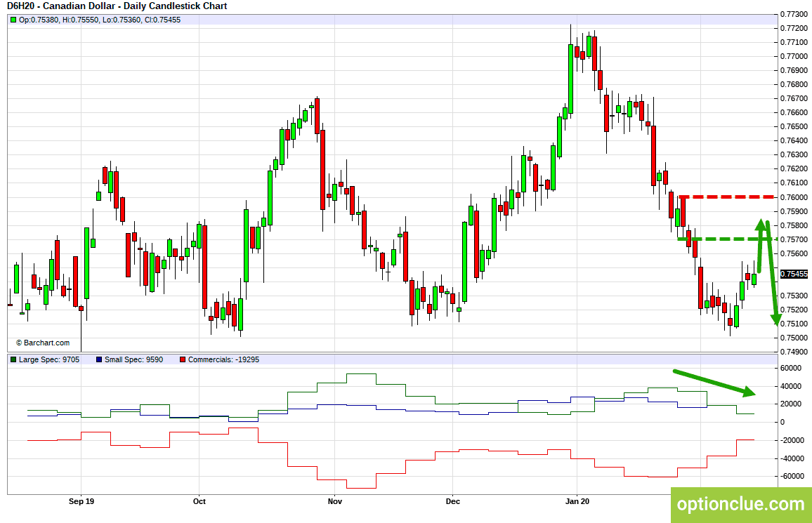Click the -20000 indicator axis label
The width and height of the screenshot is (812, 523).
click(x=792, y=440)
